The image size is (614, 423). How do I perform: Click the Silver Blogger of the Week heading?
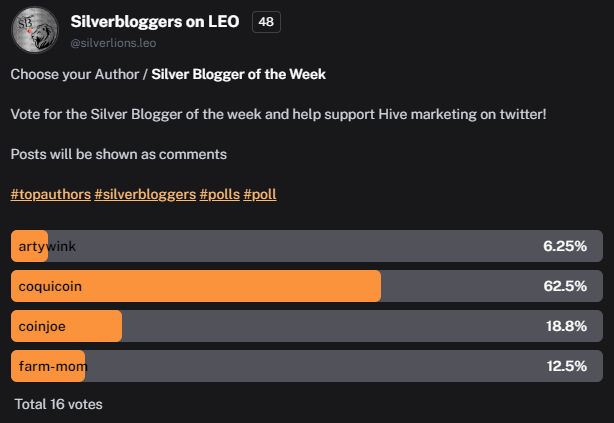(x=238, y=74)
